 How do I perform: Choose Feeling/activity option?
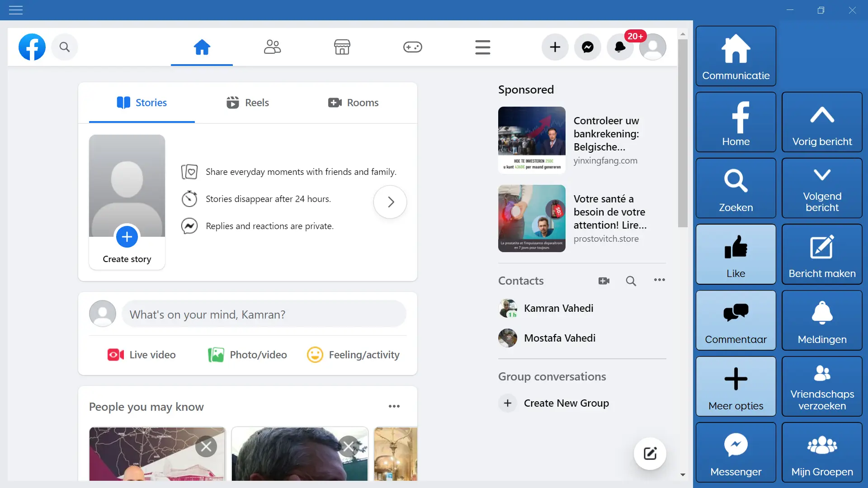353,355
